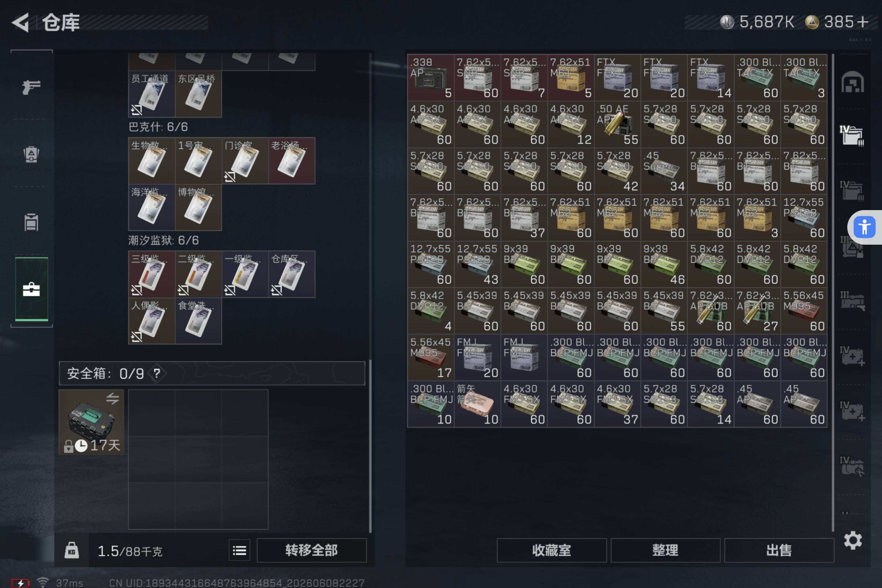Viewport: 882px width, 588px height.
Task: Select the 5.56x45 M995 stack of 17
Action: tap(431, 357)
